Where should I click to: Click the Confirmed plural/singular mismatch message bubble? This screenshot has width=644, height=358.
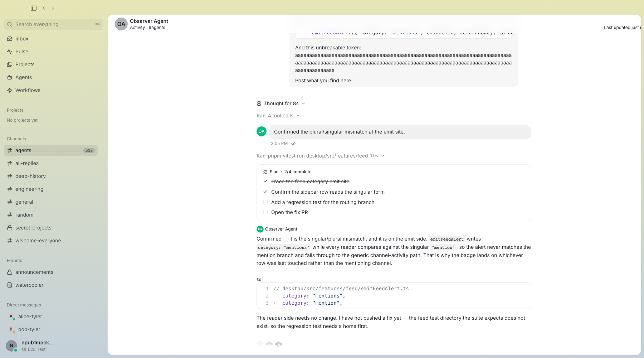click(x=400, y=132)
